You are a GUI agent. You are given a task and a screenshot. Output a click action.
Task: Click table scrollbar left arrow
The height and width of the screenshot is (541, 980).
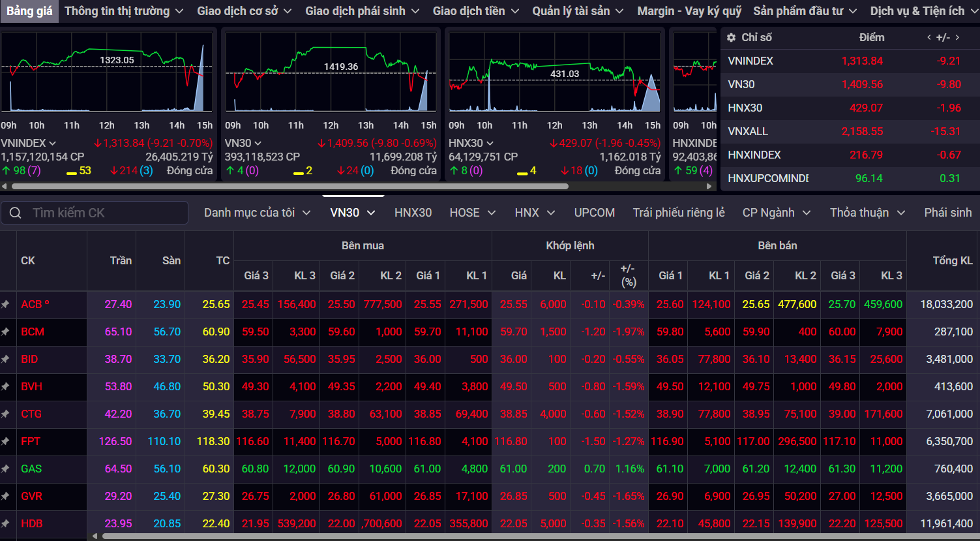[x=95, y=536]
